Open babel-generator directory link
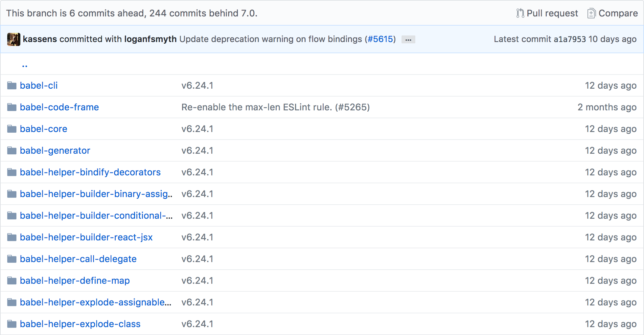This screenshot has width=644, height=335. 55,150
